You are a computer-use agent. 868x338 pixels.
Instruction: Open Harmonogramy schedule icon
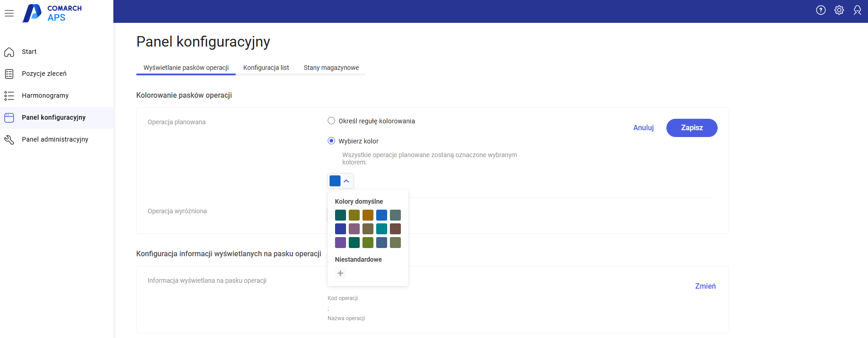pyautogui.click(x=9, y=96)
